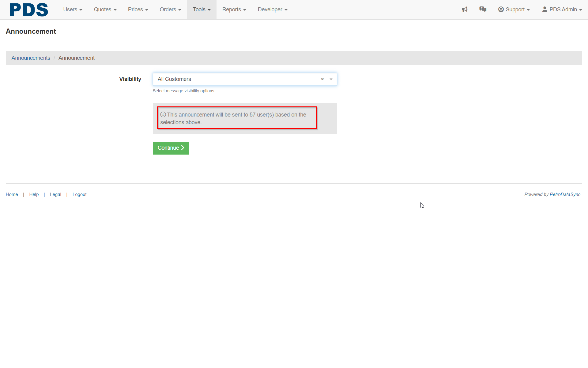Open the Reports menu
Image resolution: width=588 pixels, height=368 pixels.
pos(234,10)
